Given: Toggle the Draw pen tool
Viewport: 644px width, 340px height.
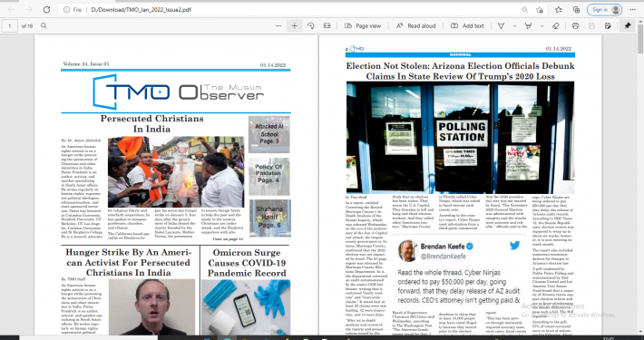Looking at the screenshot, I should [501, 26].
